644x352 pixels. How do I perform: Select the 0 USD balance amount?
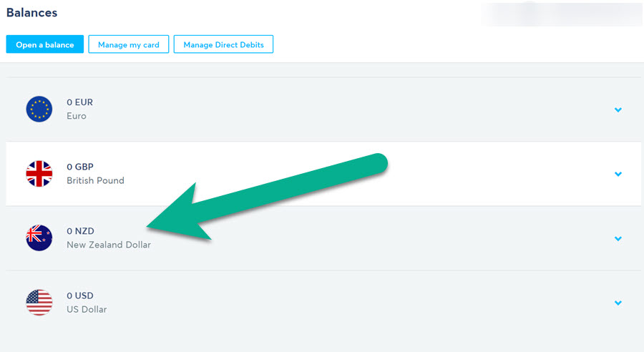[80, 295]
